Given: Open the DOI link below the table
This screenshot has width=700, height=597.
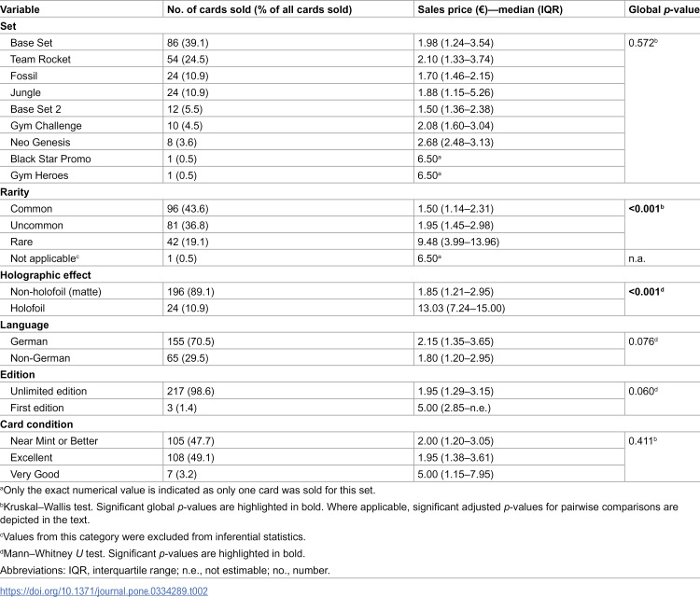Looking at the screenshot, I should click(104, 590).
